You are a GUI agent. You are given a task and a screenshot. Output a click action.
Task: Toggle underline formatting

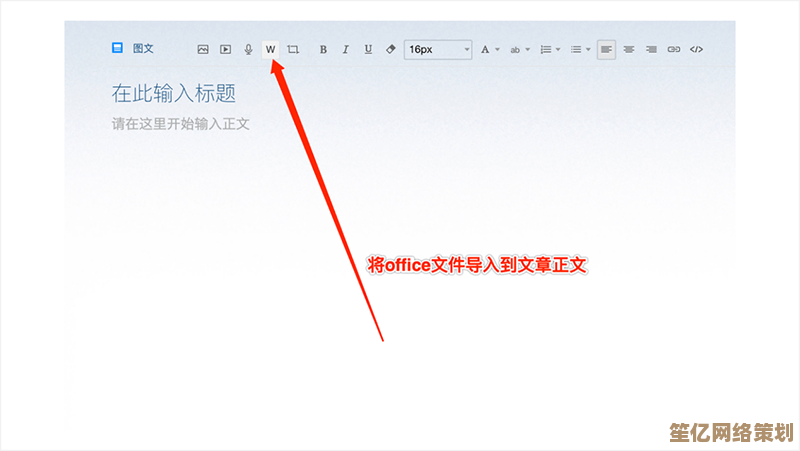(368, 49)
